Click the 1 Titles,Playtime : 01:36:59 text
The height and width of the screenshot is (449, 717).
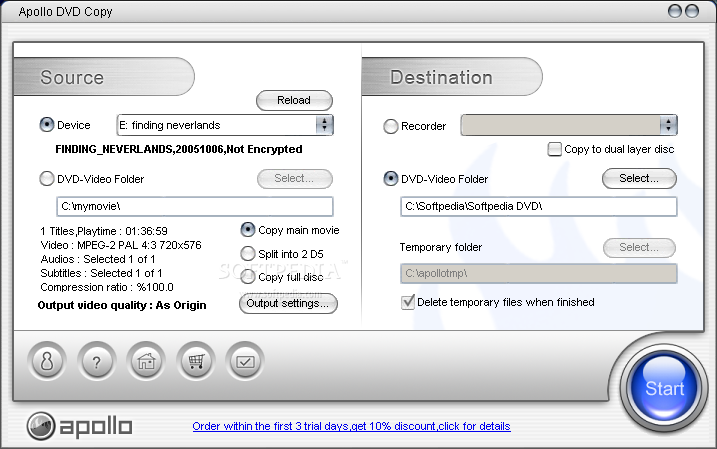104,231
